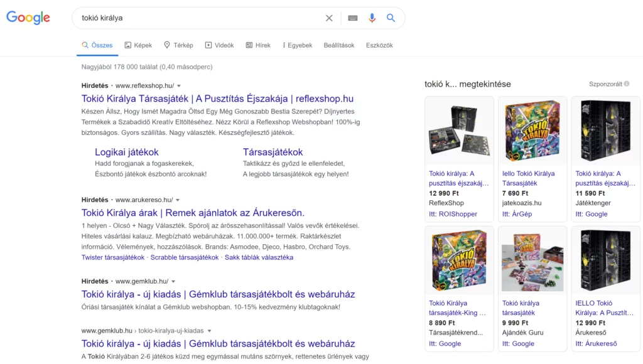Open 'IELLO Tokió Királya: A Pusztít' title
This screenshot has width=643, height=364.
coord(605,308)
